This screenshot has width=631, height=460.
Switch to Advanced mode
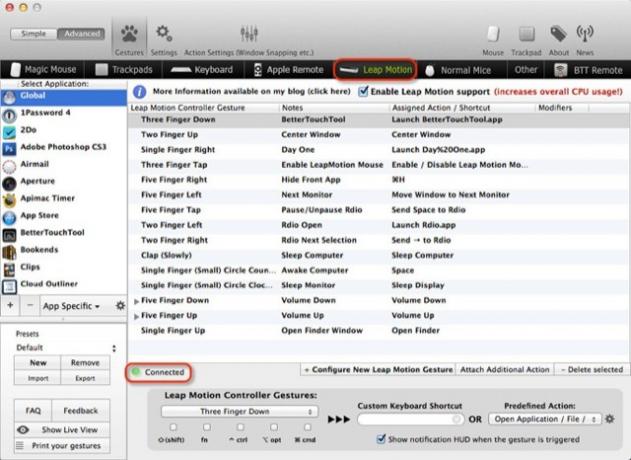[x=81, y=34]
